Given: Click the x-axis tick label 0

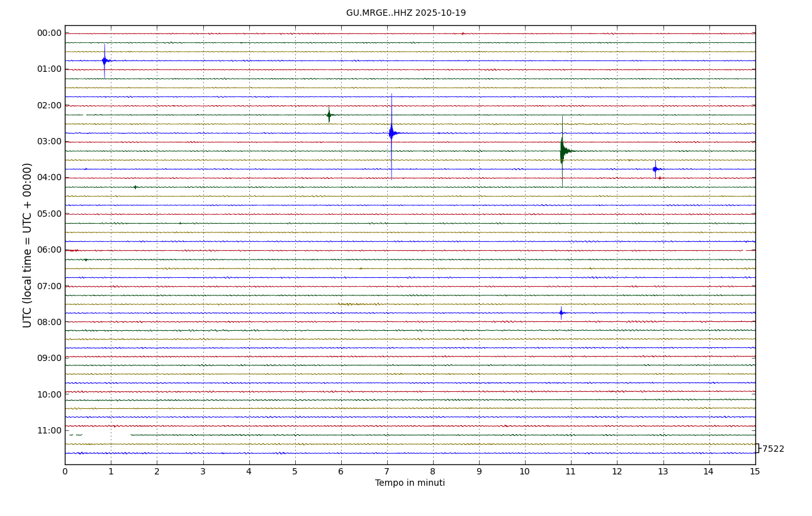Looking at the screenshot, I should pyautogui.click(x=65, y=472).
